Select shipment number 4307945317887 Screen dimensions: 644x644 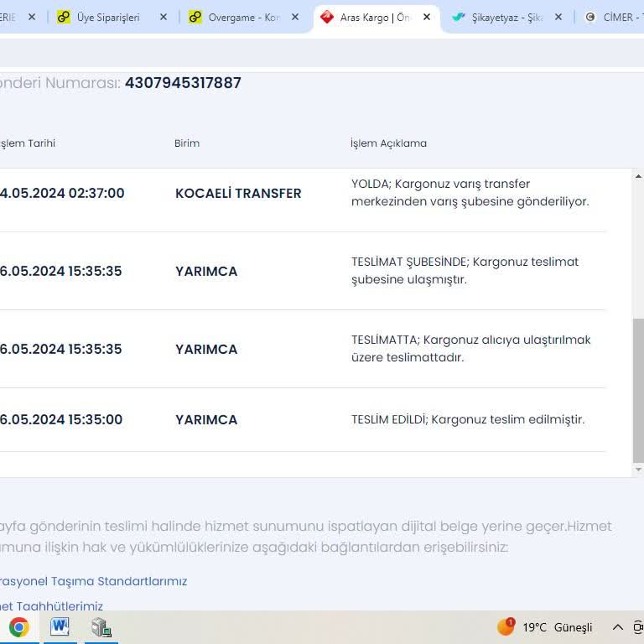(x=183, y=83)
